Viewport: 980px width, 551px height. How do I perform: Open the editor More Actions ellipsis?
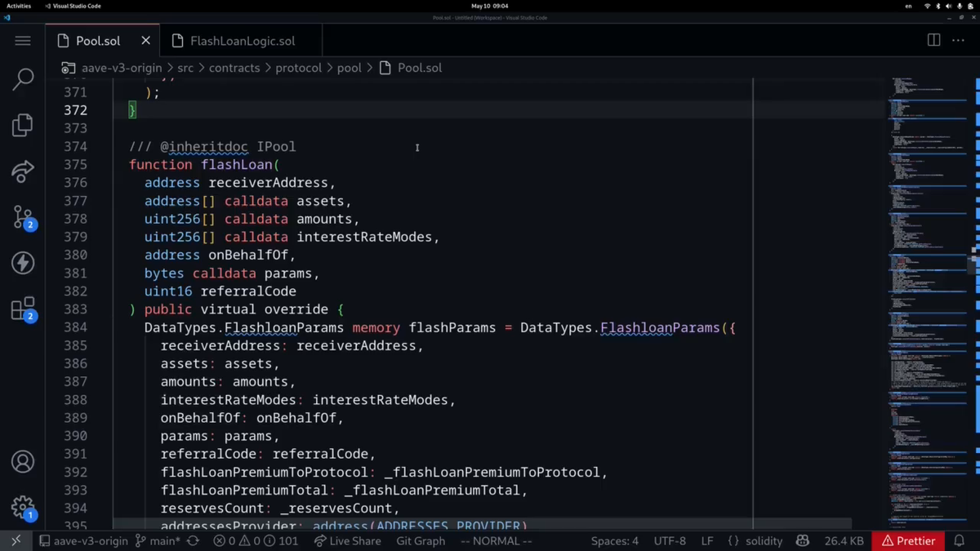pos(958,40)
